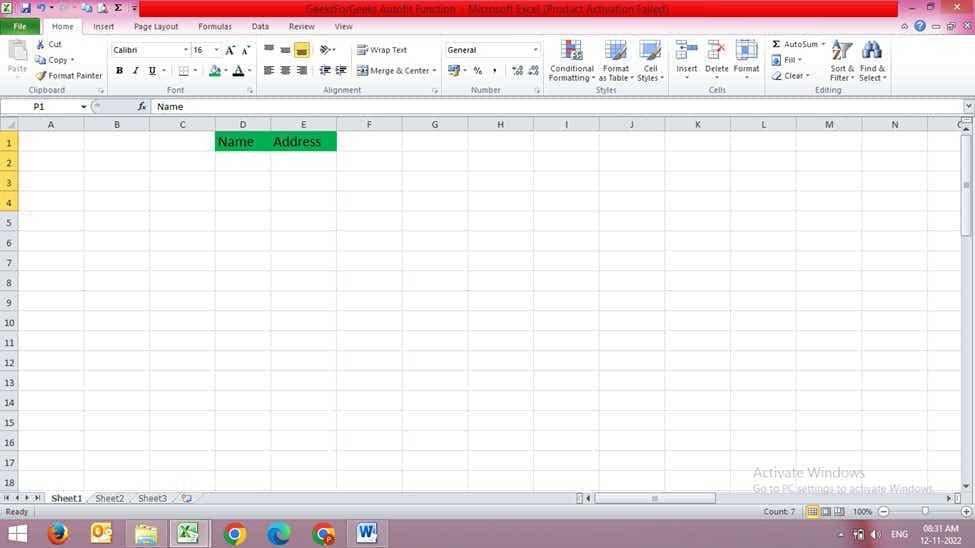Click the Find & Select binoculars icon
The width and height of the screenshot is (975, 548).
pos(872,51)
